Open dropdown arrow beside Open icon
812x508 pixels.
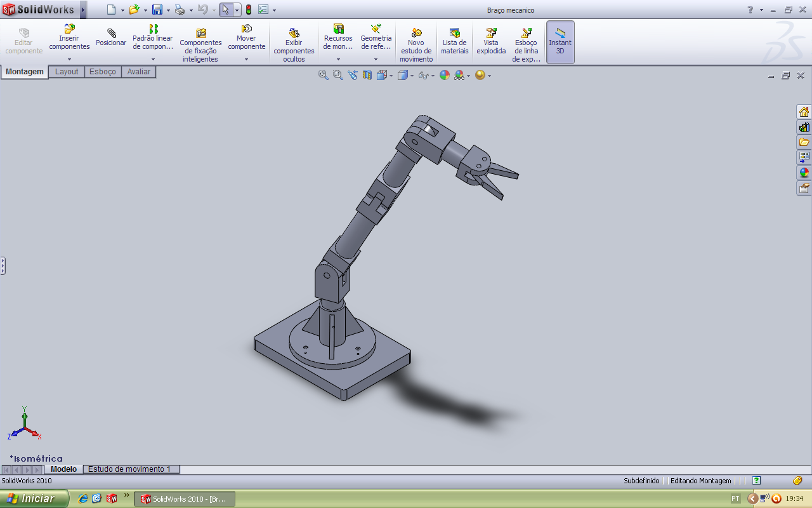point(145,10)
